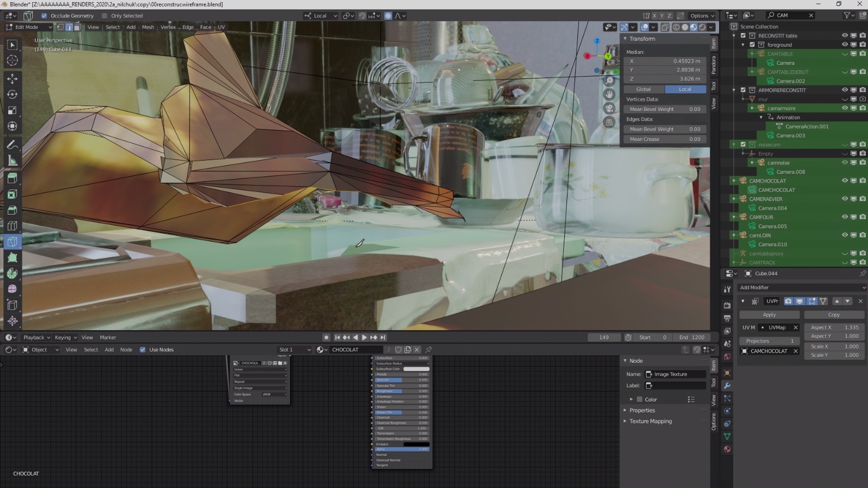Switch the transform orientation to Global
This screenshot has width=868, height=488.
[643, 89]
